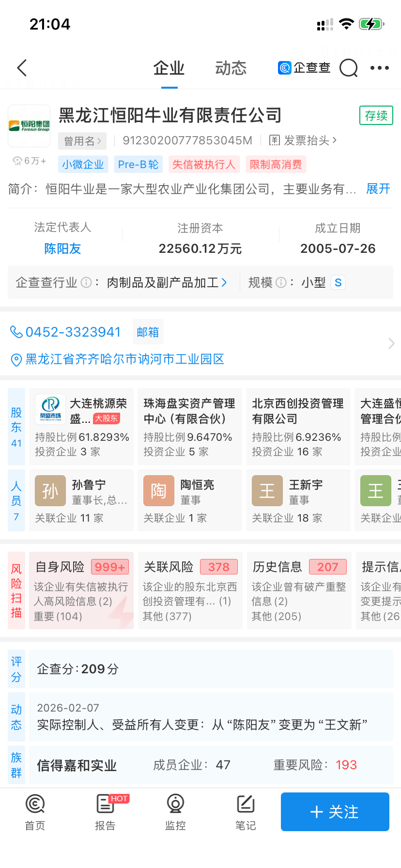The image size is (401, 868).
Task: Expand the company introduction with 展开
Action: coord(378,188)
